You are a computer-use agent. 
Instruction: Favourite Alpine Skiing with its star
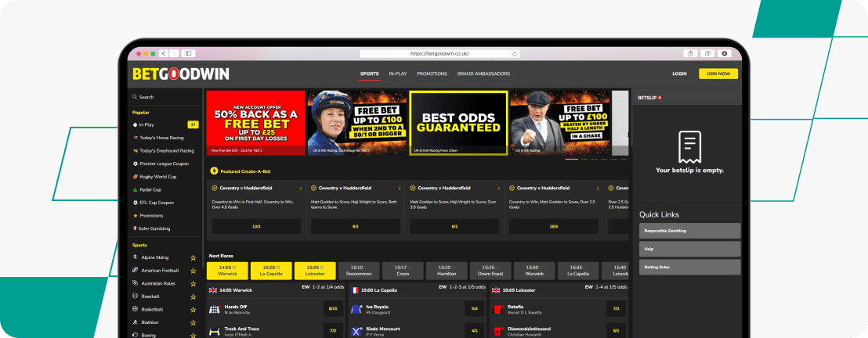click(x=193, y=257)
